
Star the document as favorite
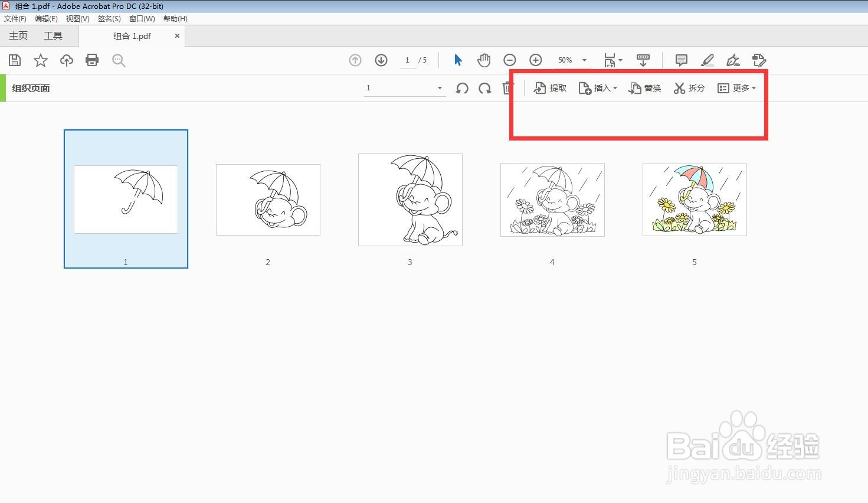point(40,60)
